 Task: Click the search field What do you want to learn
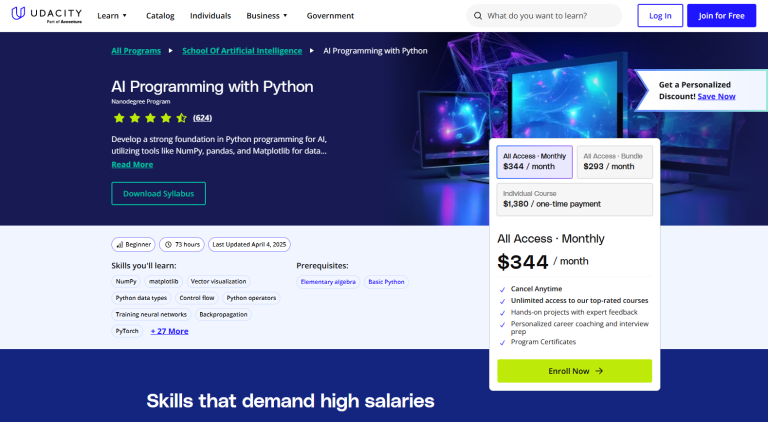coord(544,16)
